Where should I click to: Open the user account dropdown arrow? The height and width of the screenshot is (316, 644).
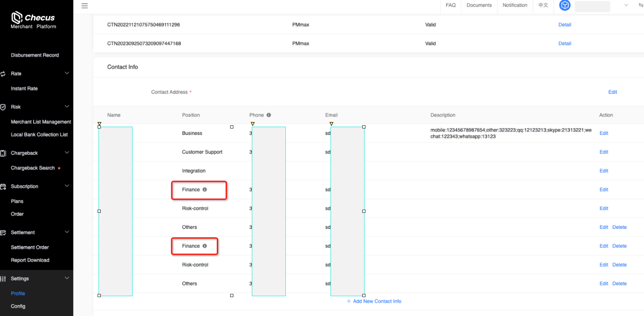[626, 6]
